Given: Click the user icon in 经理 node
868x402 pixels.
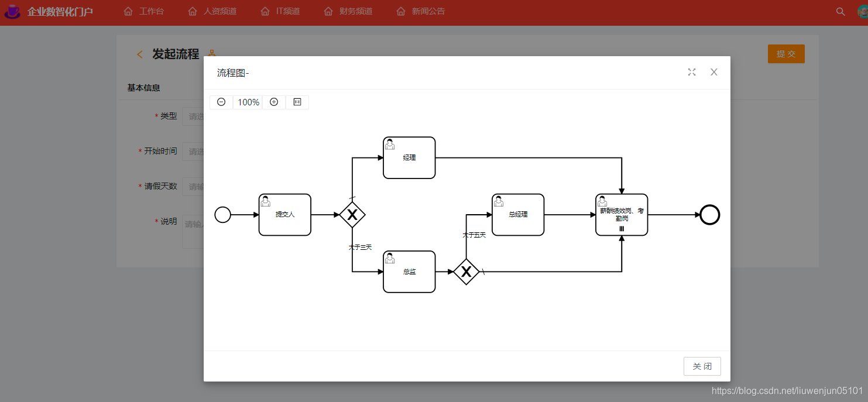Looking at the screenshot, I should (x=390, y=145).
